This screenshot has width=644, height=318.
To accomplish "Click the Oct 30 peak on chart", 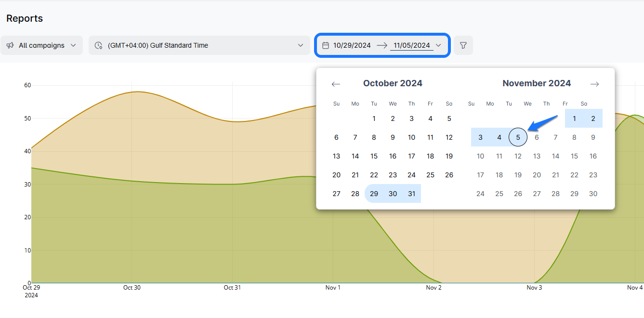I will pos(137,92).
